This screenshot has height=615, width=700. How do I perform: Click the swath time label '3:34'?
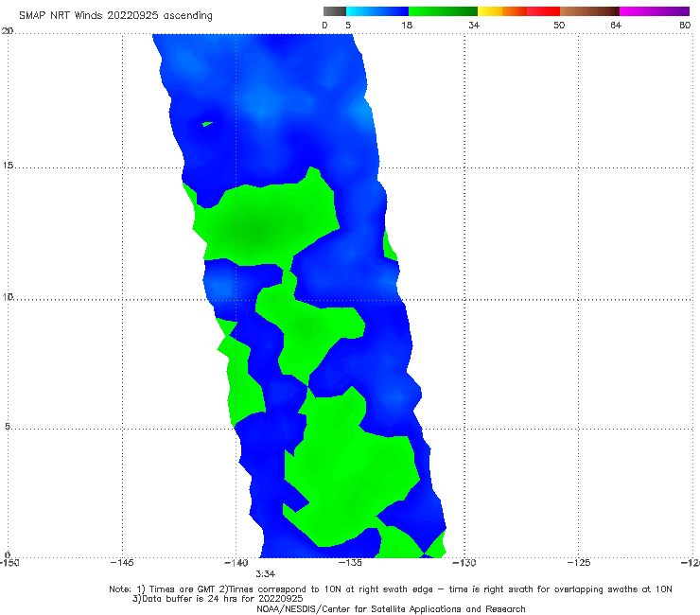point(265,574)
